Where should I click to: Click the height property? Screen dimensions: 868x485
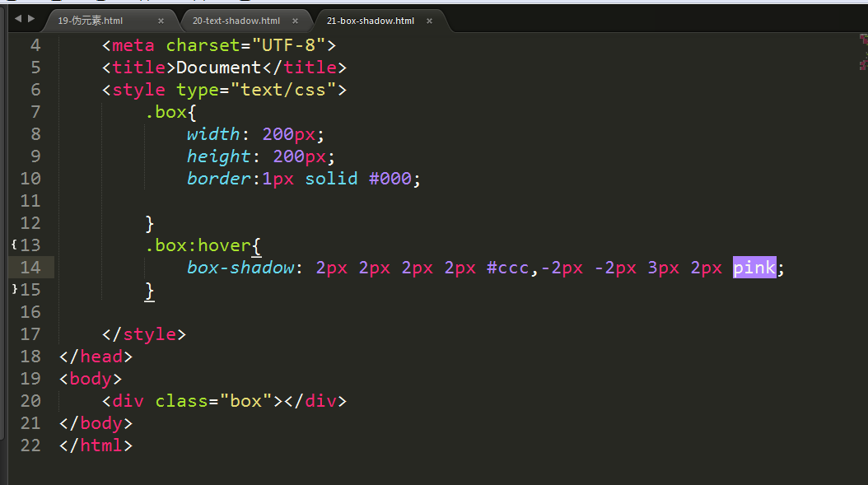pyautogui.click(x=219, y=156)
